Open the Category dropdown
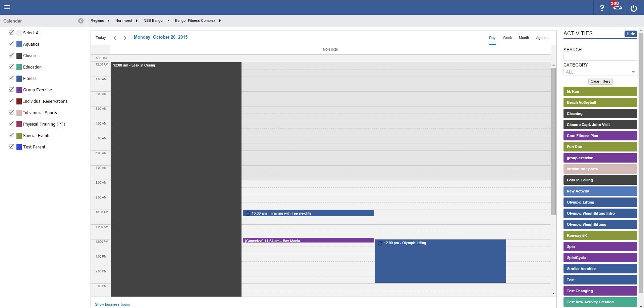The width and height of the screenshot is (644, 308). [x=600, y=72]
